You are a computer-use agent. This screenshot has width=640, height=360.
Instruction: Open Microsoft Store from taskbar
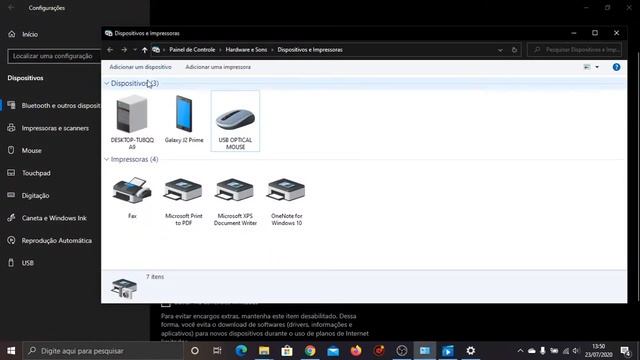(287, 351)
